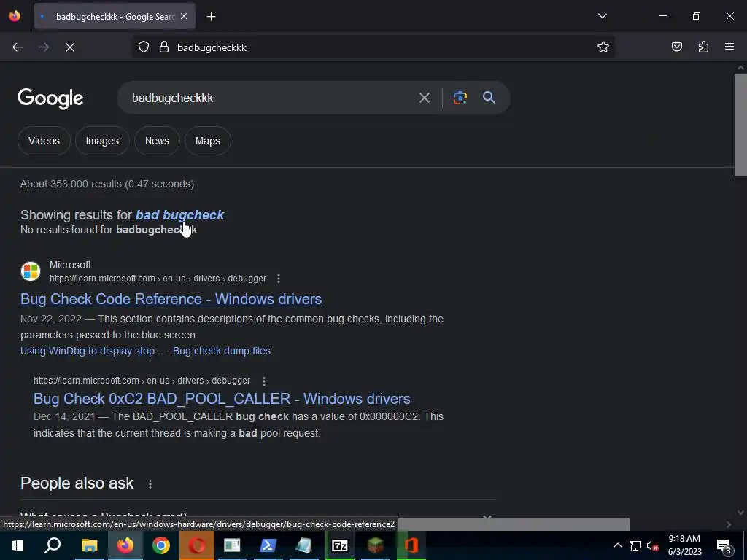The height and width of the screenshot is (560, 747).
Task: Open 7-Zip from the taskbar
Action: pos(340,545)
